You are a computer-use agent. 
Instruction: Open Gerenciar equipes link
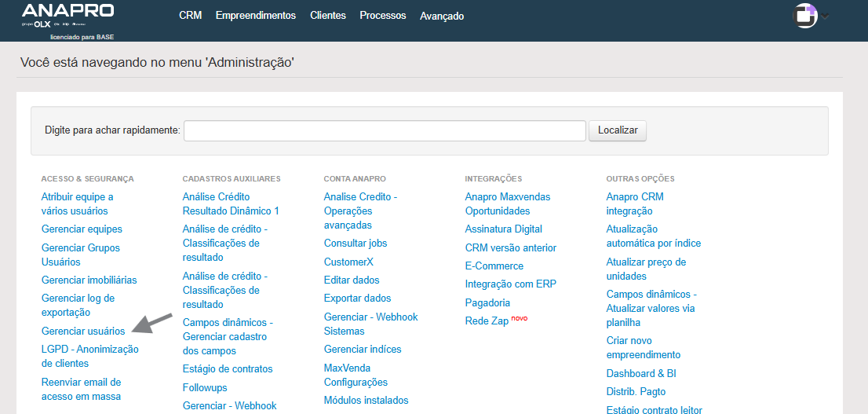(x=82, y=229)
